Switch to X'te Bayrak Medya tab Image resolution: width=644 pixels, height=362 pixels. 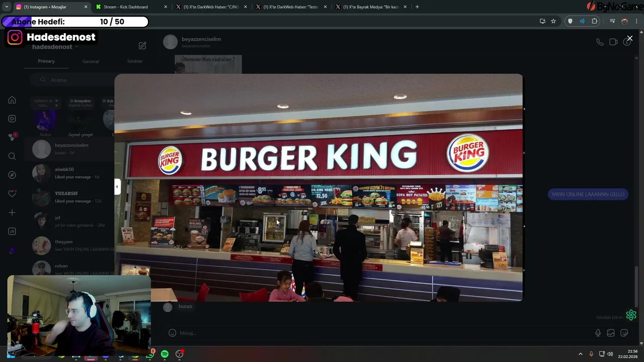pos(371,7)
